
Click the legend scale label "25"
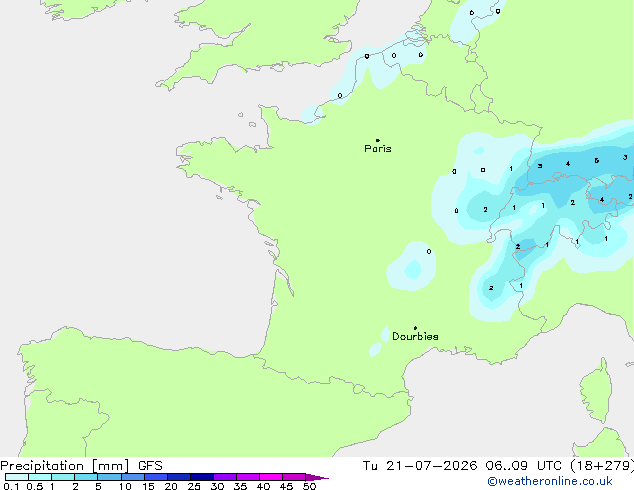coord(194,486)
